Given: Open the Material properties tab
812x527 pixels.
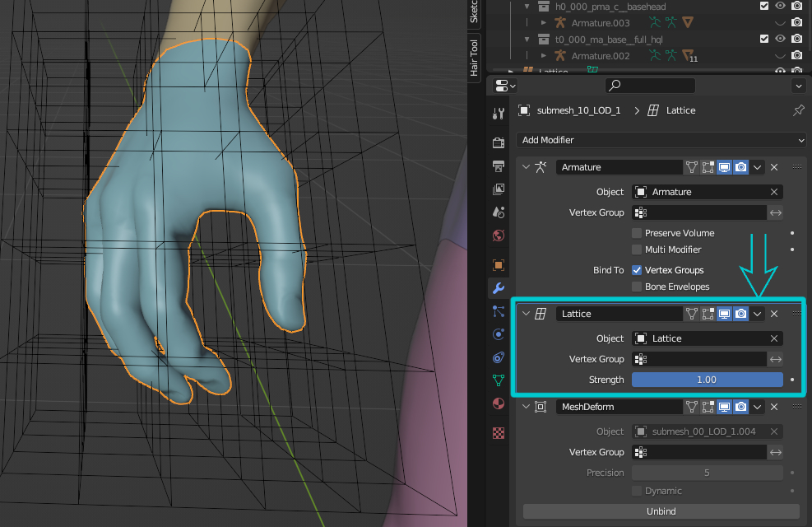Looking at the screenshot, I should (498, 403).
